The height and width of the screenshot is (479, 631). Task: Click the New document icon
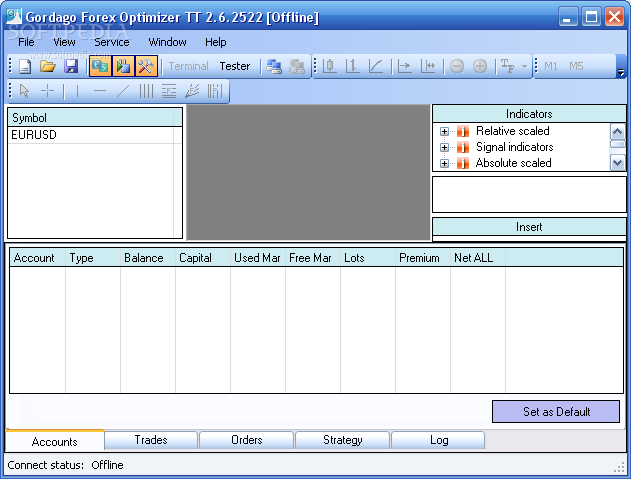25,66
